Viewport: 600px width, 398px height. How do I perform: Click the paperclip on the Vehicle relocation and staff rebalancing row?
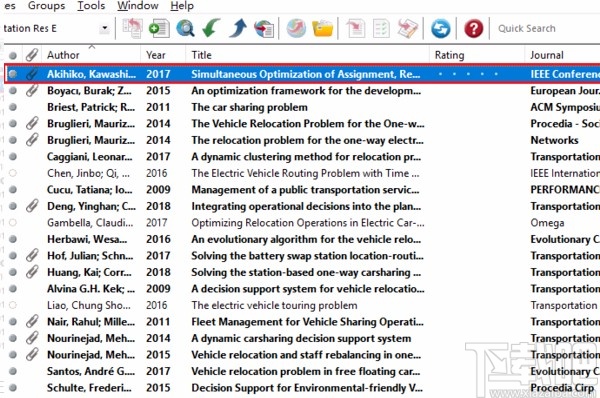[32, 354]
